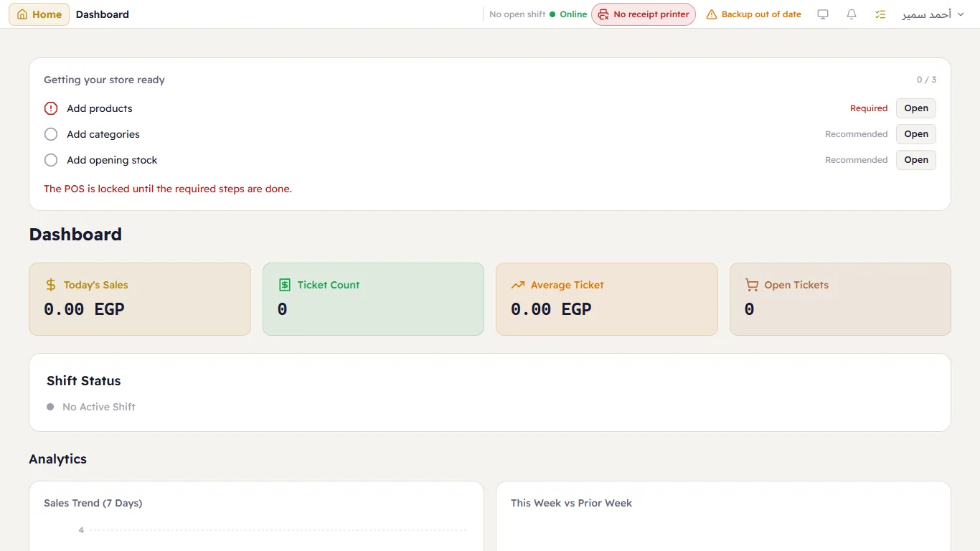Click the chevron next to the user name
Image resolution: width=980 pixels, height=551 pixels.
pos(961,14)
